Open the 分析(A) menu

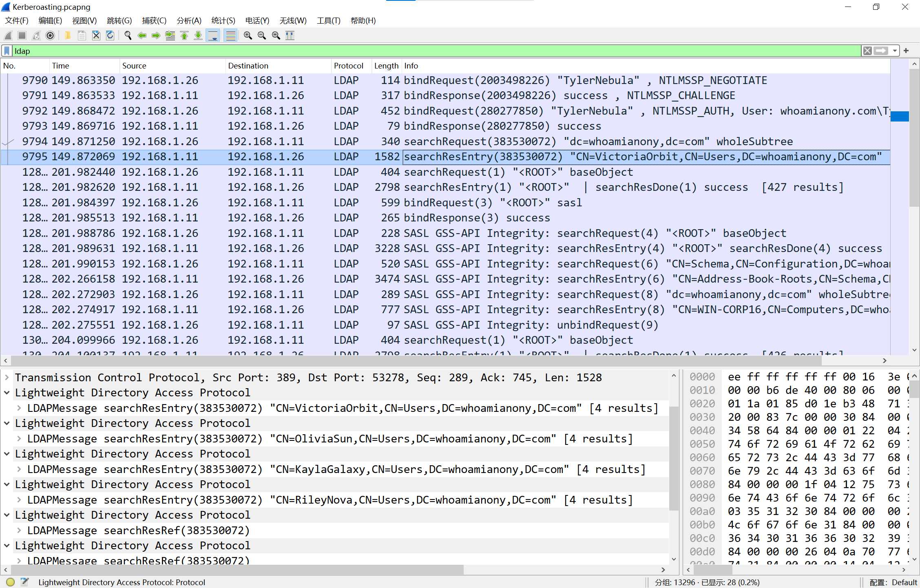[x=189, y=20]
